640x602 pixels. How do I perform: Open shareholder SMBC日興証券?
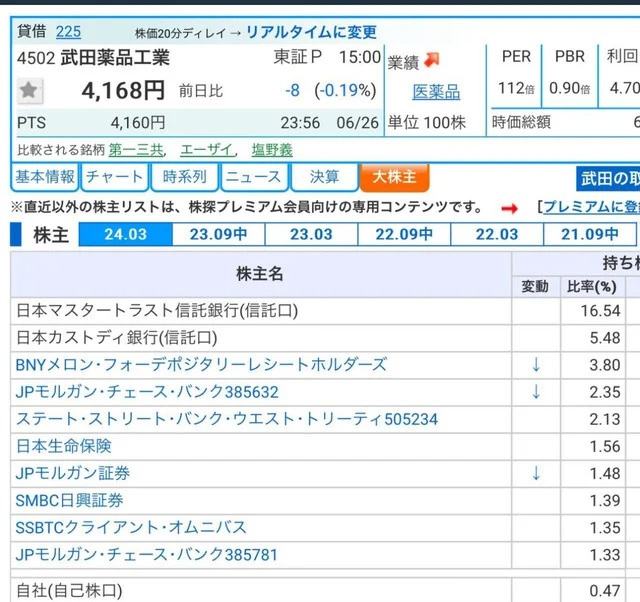click(x=69, y=500)
